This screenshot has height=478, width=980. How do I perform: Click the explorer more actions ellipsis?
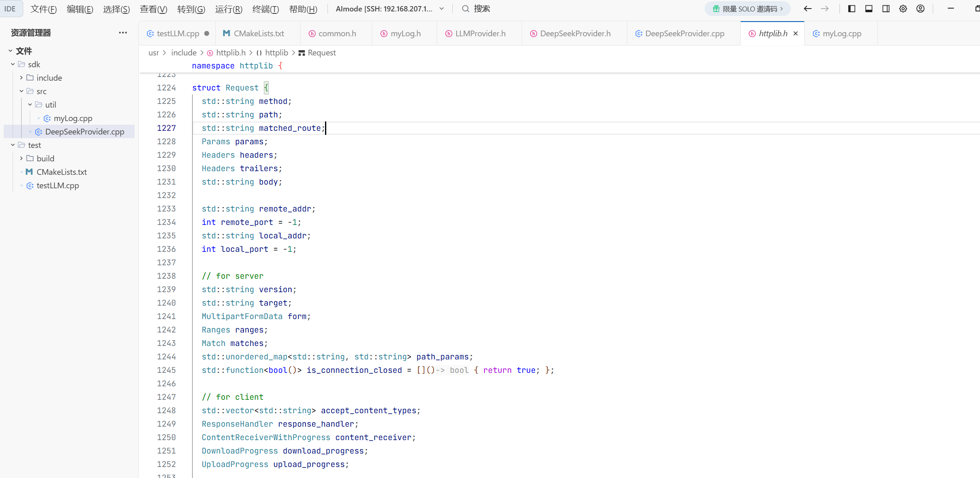tap(123, 33)
